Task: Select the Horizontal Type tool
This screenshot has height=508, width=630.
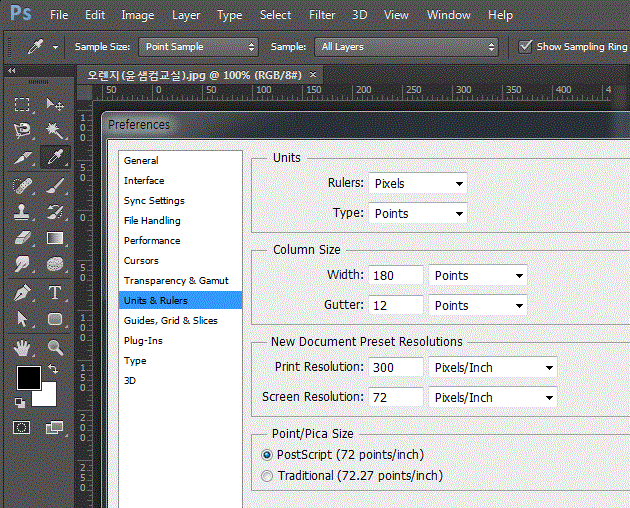Action: coord(55,293)
